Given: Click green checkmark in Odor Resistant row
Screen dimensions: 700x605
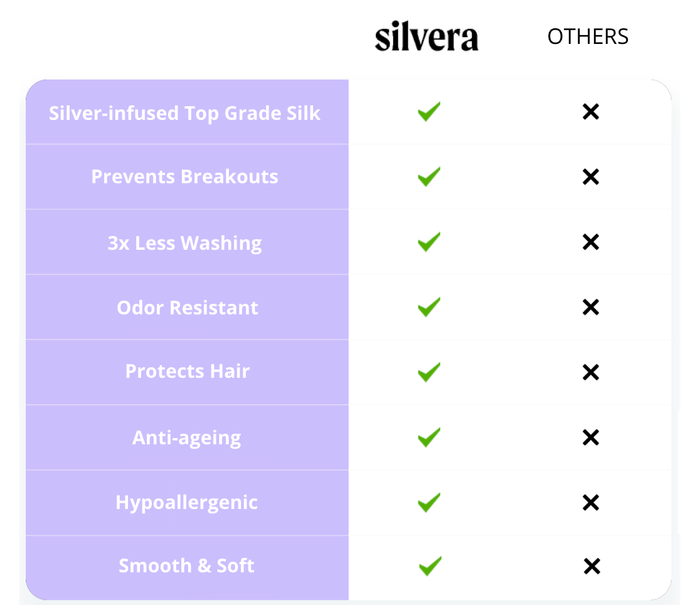Looking at the screenshot, I should coord(429,307).
